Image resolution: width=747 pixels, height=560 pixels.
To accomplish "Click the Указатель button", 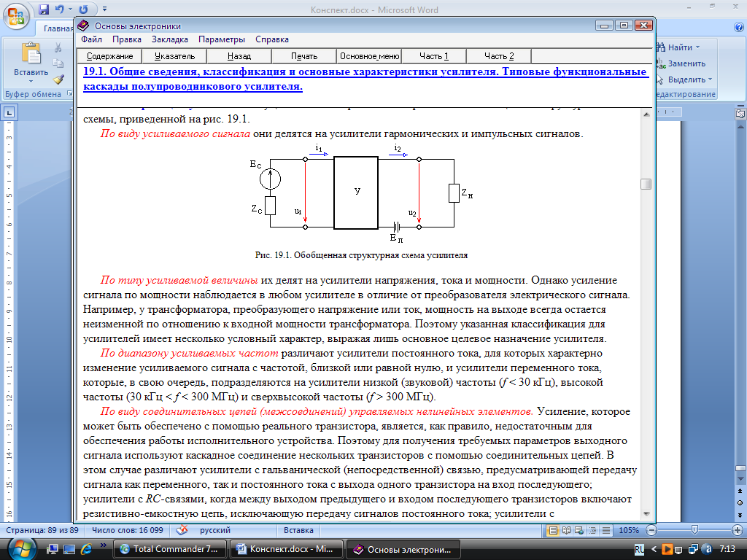I will click(x=175, y=56).
